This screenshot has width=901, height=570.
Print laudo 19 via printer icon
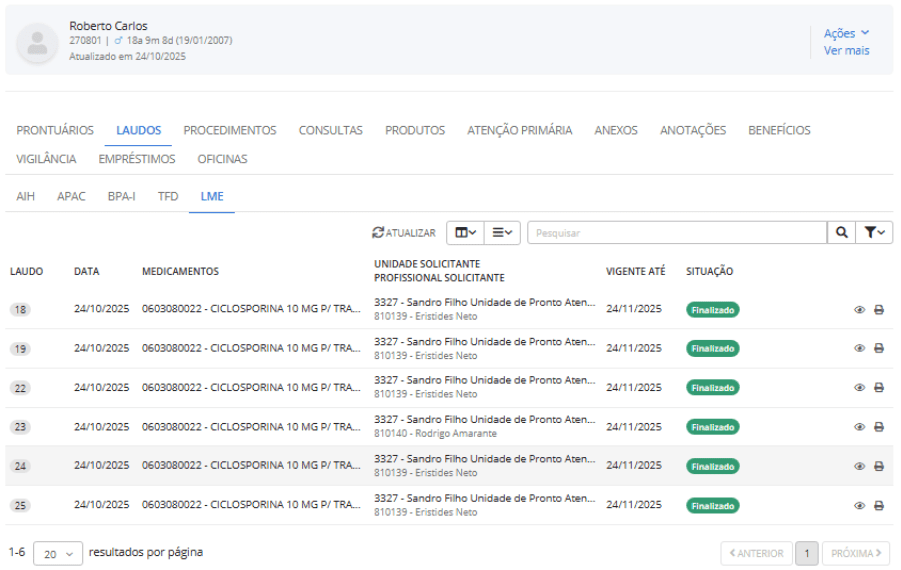click(x=879, y=349)
